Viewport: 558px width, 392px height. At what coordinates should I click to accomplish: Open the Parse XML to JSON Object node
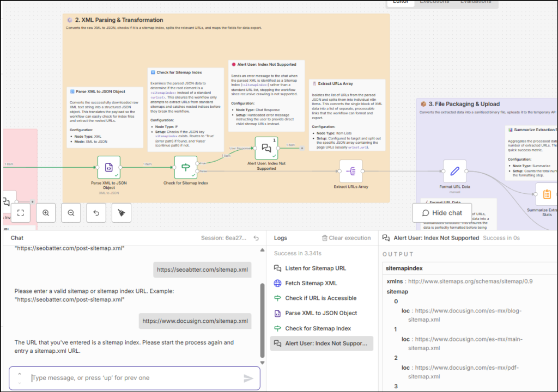tap(109, 167)
